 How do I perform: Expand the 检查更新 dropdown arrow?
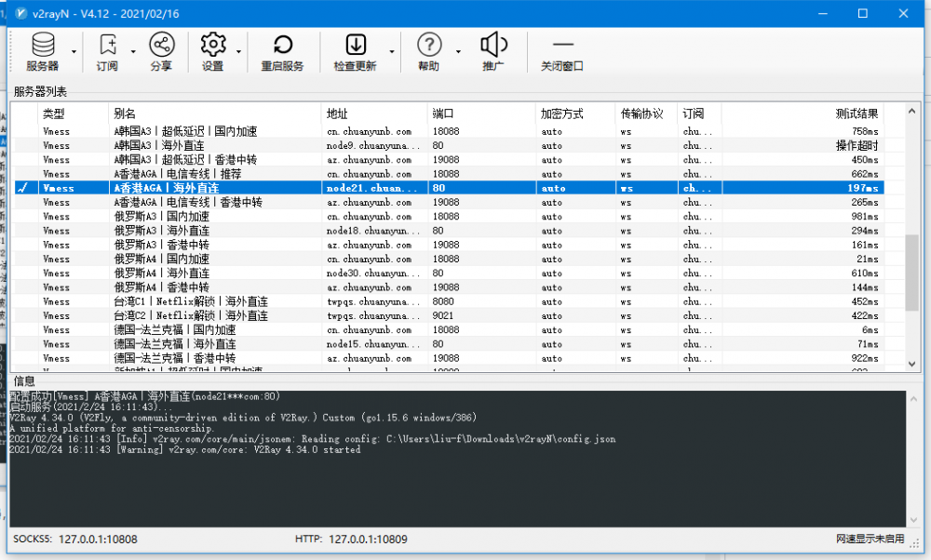[x=391, y=51]
